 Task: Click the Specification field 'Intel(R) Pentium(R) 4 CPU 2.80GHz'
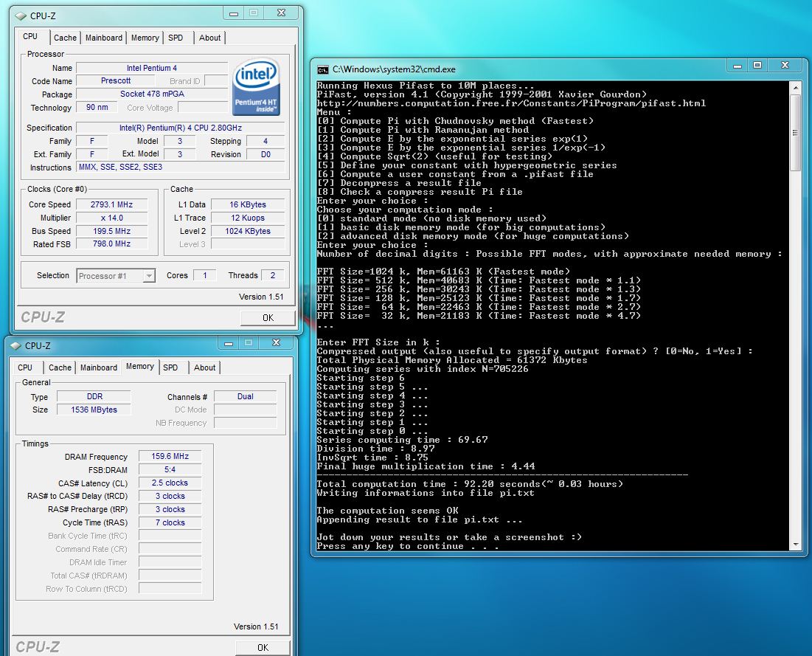click(x=180, y=128)
